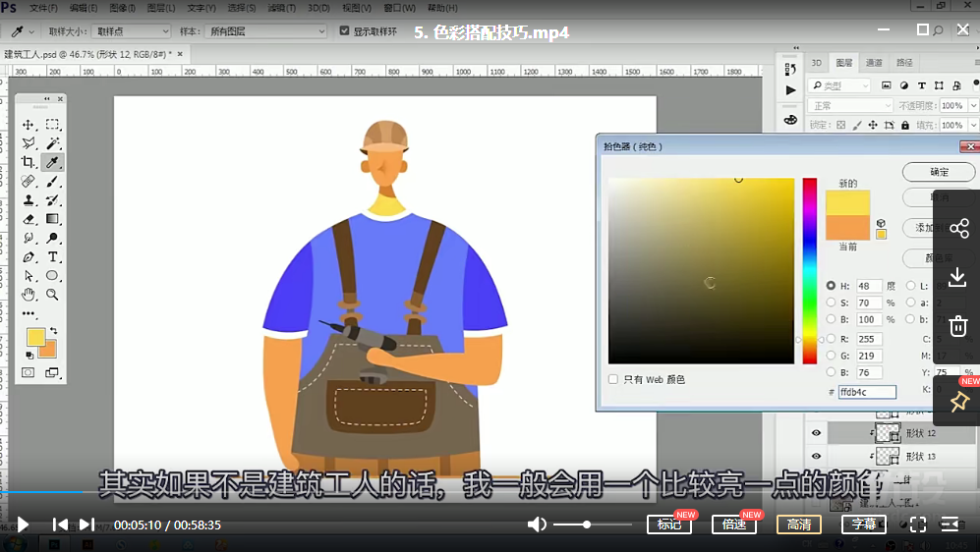Image resolution: width=980 pixels, height=552 pixels.
Task: Click the vertical hue spectrum slider
Action: click(809, 270)
